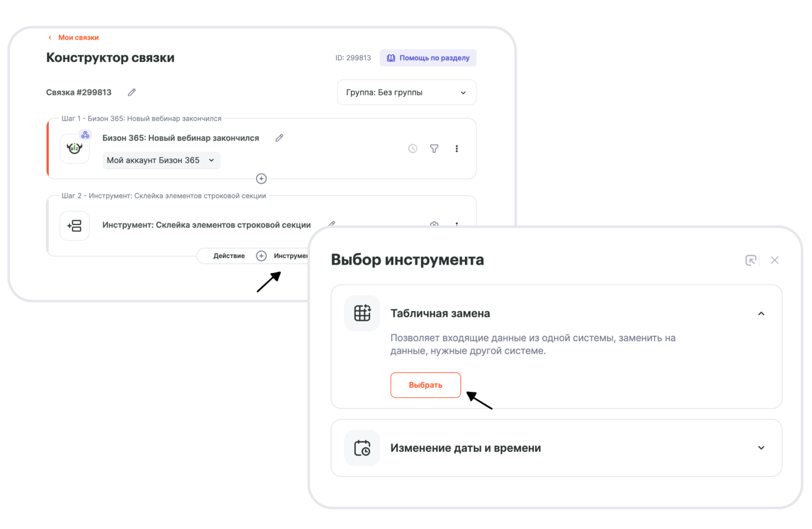
Task: Click the filter funnel icon in step 1
Action: 434,149
